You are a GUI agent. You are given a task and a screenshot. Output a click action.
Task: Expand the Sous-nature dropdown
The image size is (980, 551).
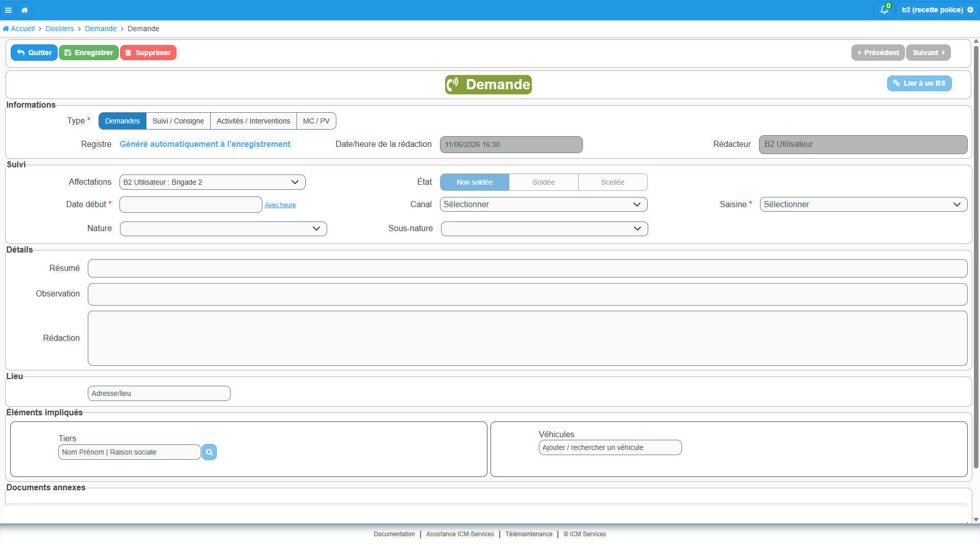545,229
